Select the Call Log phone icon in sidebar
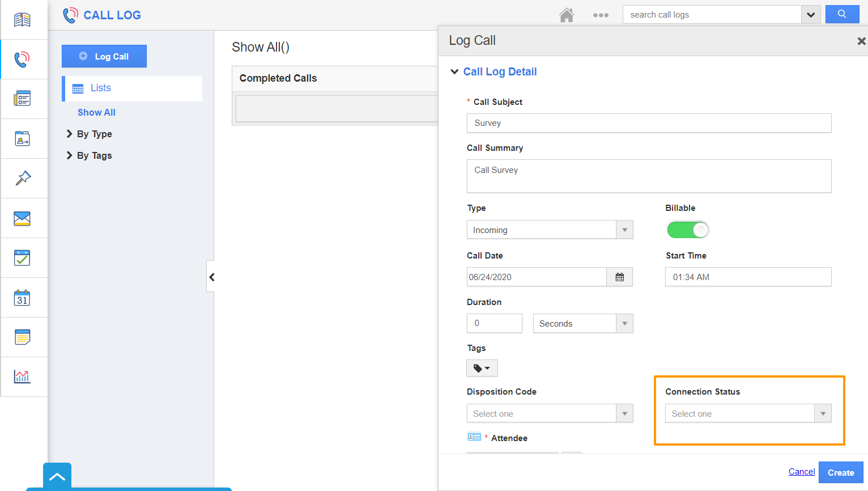This screenshot has width=868, height=491. pos(23,58)
